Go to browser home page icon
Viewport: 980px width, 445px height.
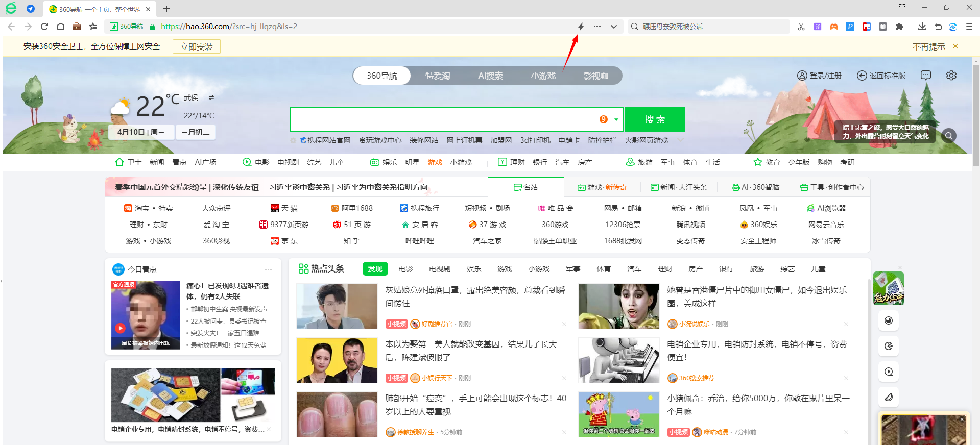(61, 27)
